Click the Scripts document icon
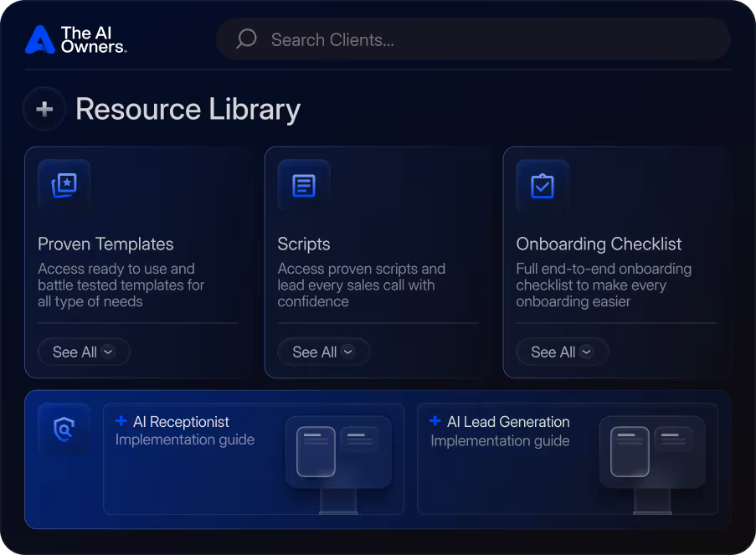Viewport: 756px width, 555px height. pos(303,185)
